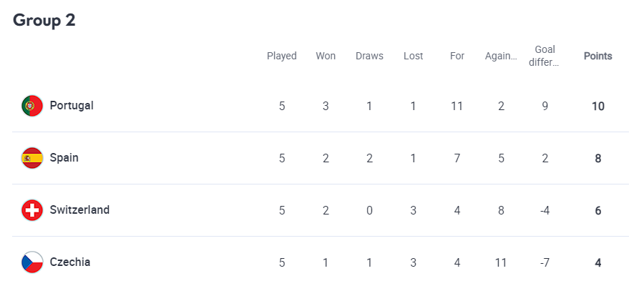The width and height of the screenshot is (644, 296).
Task: Click the Draws column header
Action: (369, 56)
